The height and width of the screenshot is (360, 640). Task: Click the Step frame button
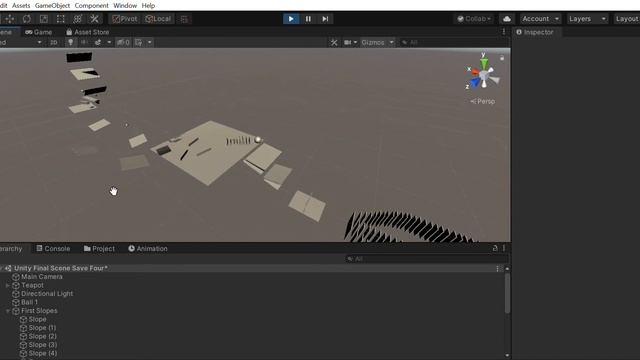coord(325,19)
